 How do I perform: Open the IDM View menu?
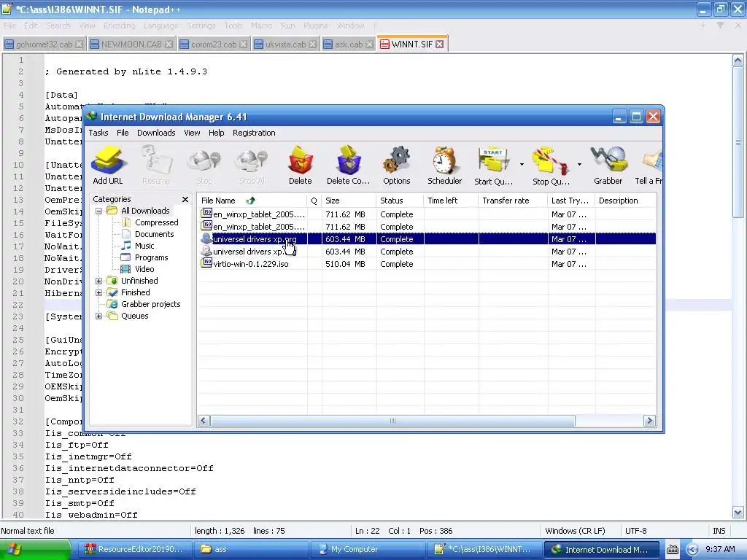(192, 133)
